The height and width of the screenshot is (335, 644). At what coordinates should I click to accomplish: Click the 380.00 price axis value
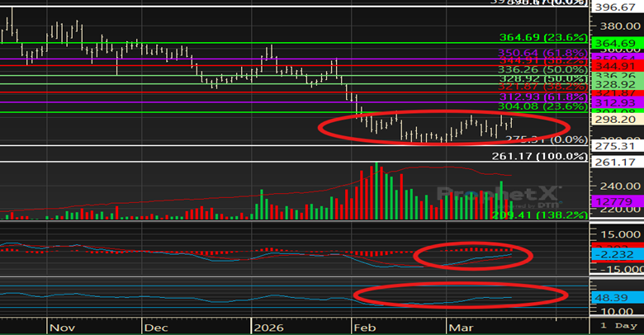point(620,26)
